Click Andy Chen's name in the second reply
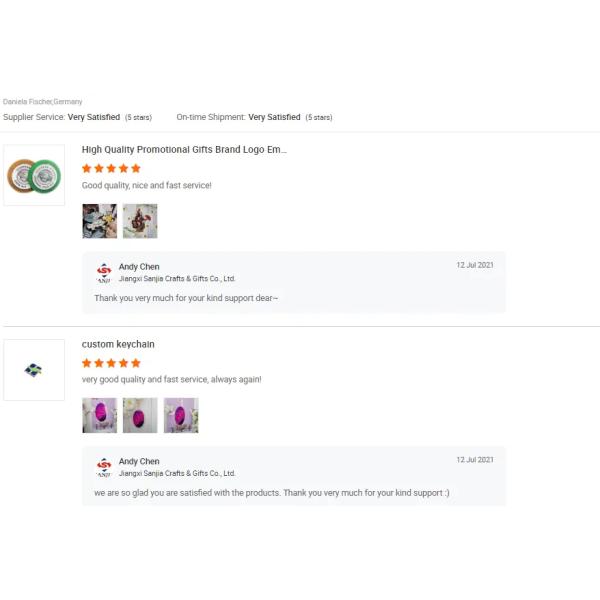Viewport: 600px width, 600px height. (139, 461)
